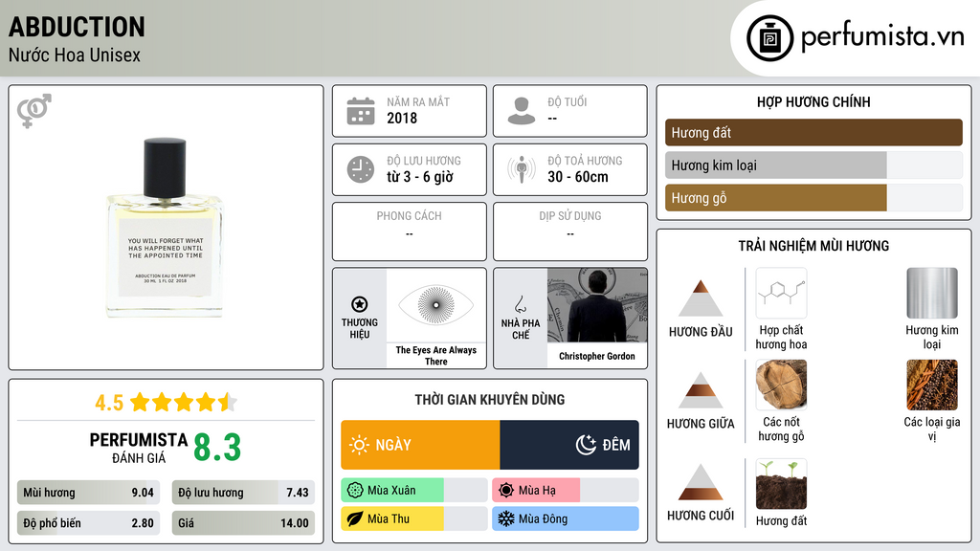Click the sillage icon for Độ toả hương
Viewport: 980px width, 551px height.
pos(522,169)
